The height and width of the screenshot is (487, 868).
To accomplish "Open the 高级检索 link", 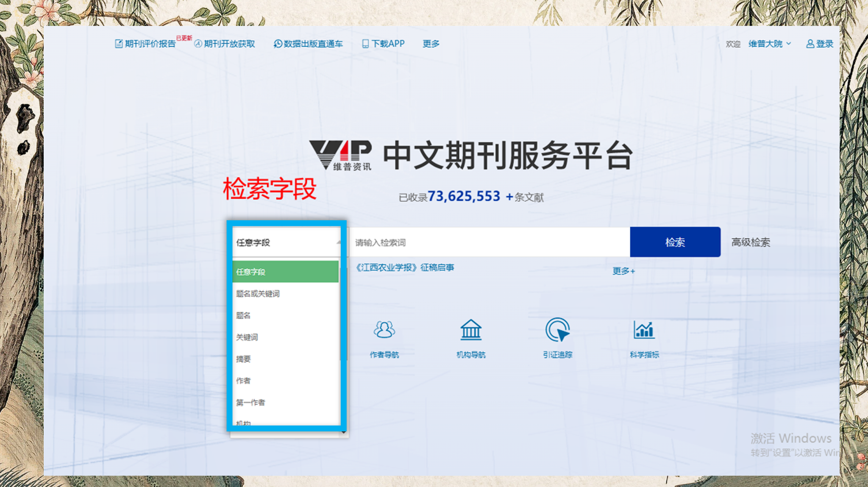I will point(750,242).
